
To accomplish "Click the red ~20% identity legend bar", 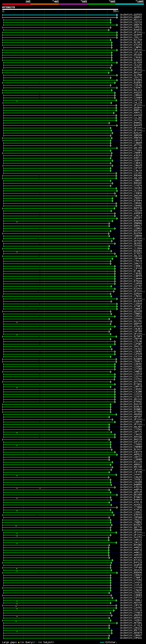I will pyautogui.click(x=16, y=4).
